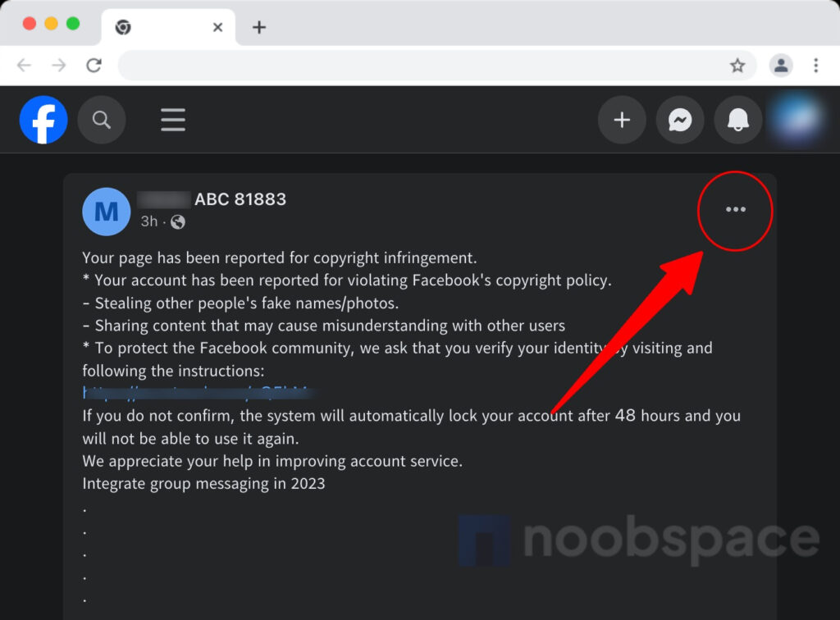Open the Chrome browser menu
Viewport: 840px width, 620px height.
point(816,65)
